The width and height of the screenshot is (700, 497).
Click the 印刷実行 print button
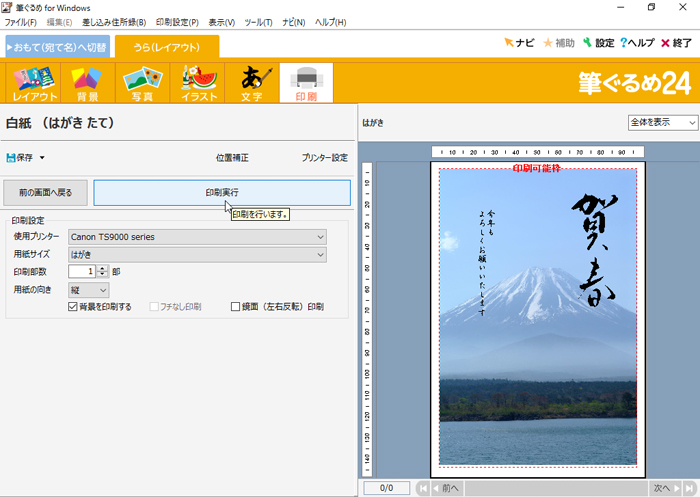pyautogui.click(x=222, y=192)
